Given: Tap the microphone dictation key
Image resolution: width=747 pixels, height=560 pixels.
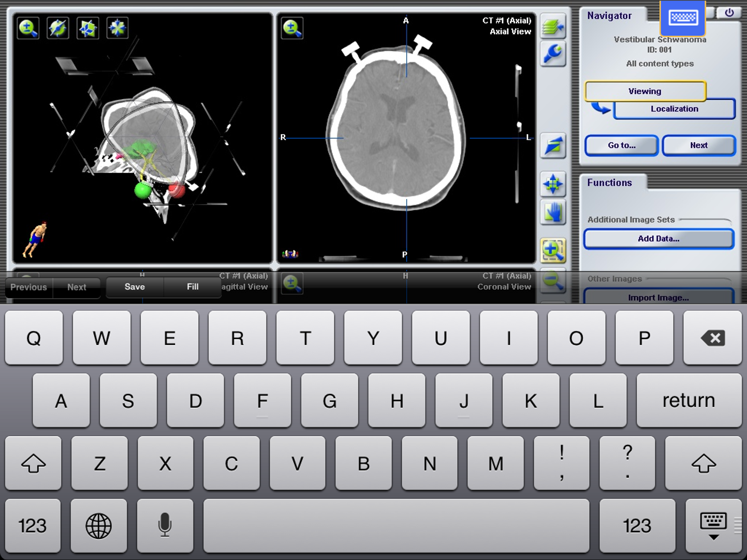Looking at the screenshot, I should coord(165,526).
